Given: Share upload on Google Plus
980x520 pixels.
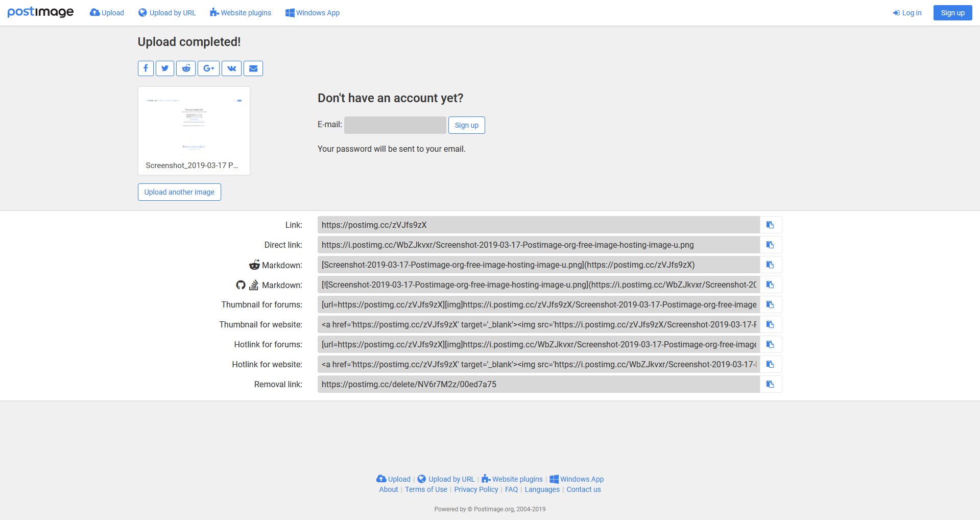Looking at the screenshot, I should (x=209, y=68).
